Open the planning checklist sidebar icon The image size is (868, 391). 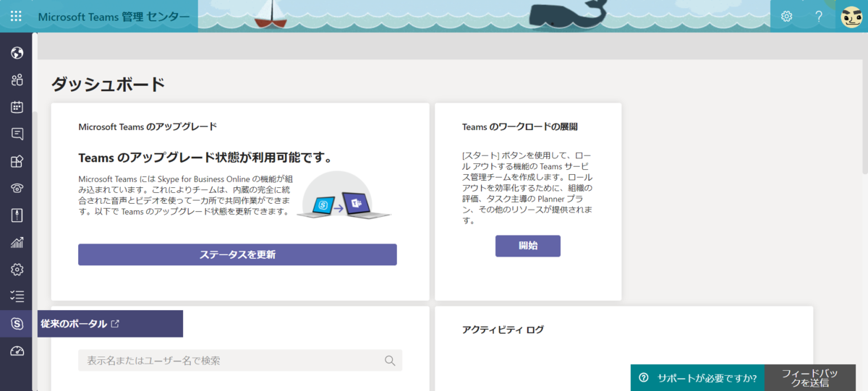click(17, 296)
